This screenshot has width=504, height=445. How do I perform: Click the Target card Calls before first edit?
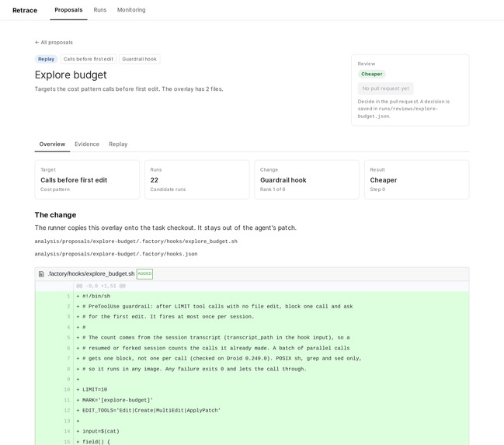87,179
